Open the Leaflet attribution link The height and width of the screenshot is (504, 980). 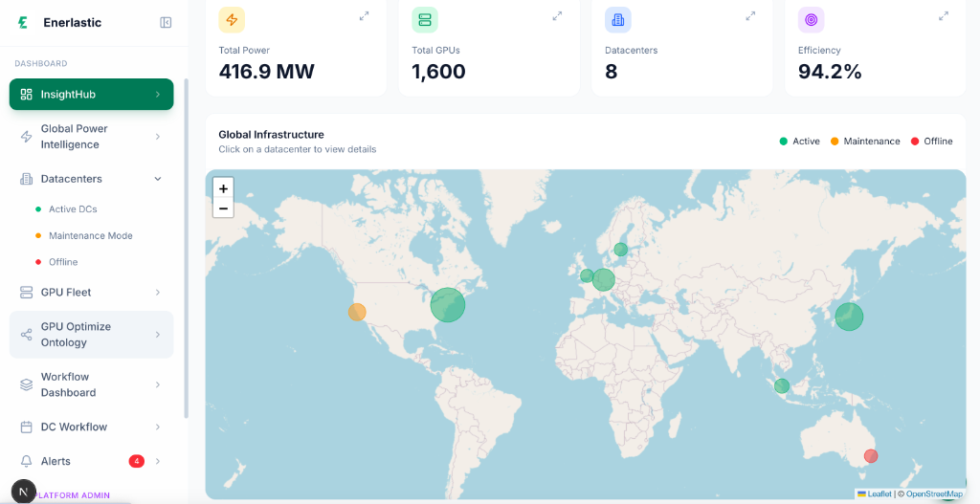pyautogui.click(x=875, y=494)
